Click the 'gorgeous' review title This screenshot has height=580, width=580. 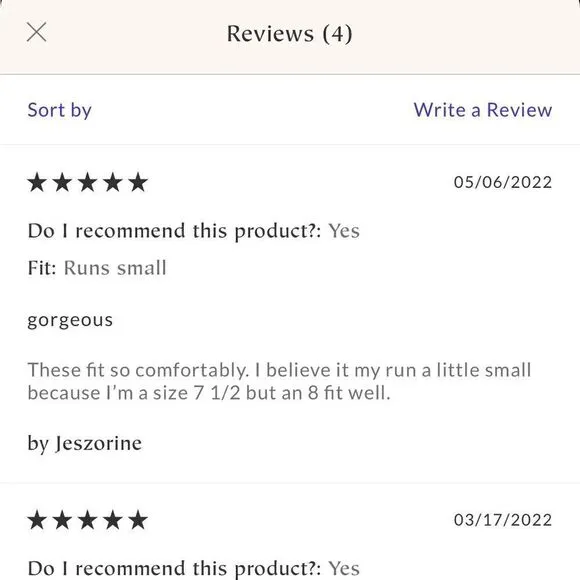tap(70, 321)
